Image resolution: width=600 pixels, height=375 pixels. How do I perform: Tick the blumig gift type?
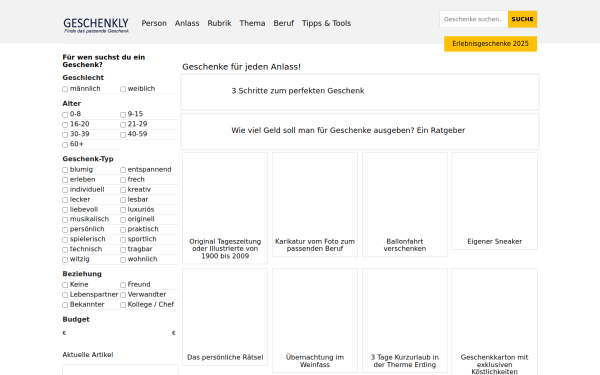65,170
